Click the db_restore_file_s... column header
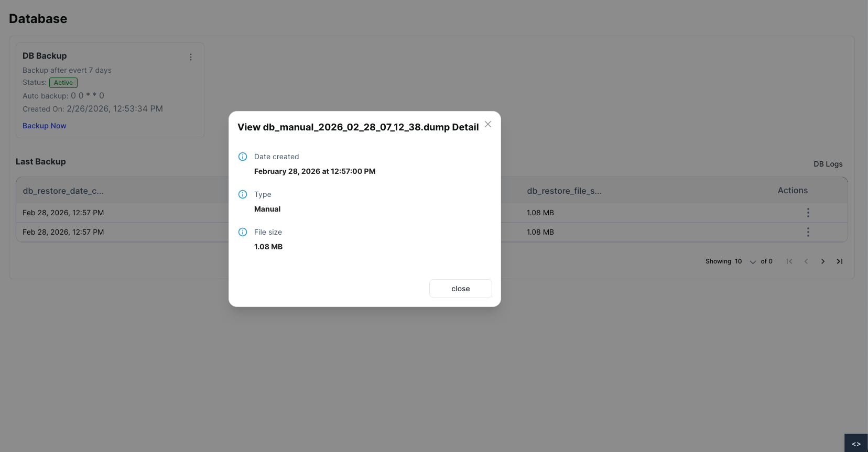This screenshot has height=452, width=868. (565, 191)
